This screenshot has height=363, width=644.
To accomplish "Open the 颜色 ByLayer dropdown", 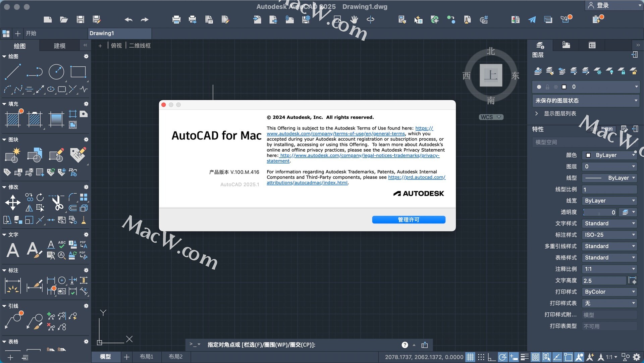I will 609,155.
